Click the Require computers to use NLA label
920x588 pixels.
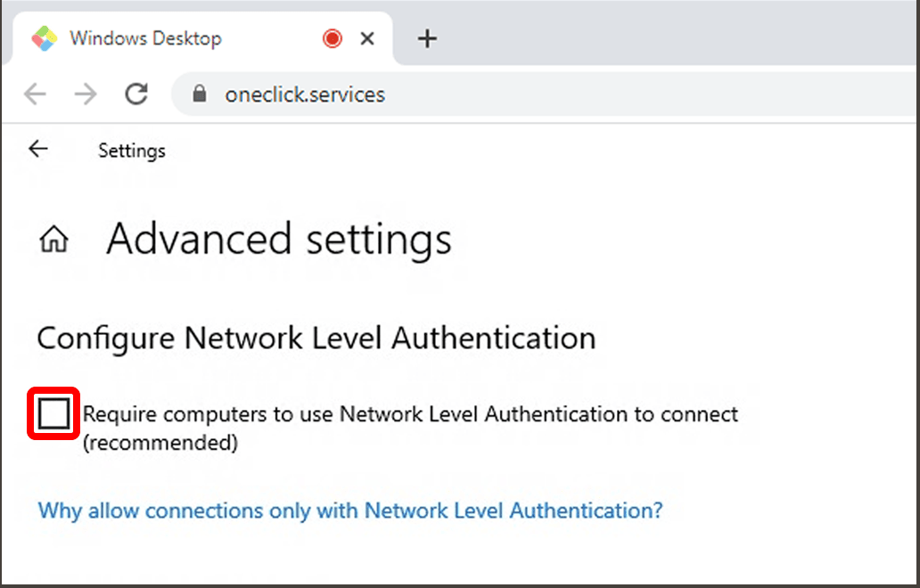[410, 414]
